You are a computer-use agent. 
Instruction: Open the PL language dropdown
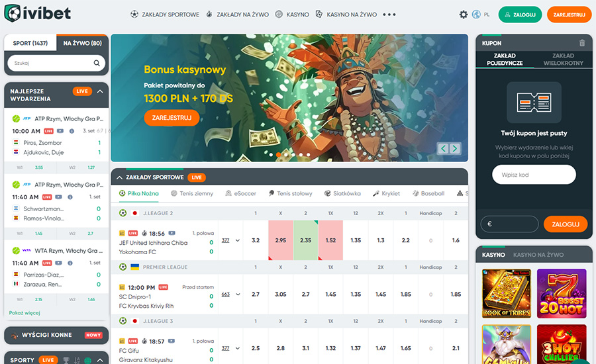[x=487, y=15]
